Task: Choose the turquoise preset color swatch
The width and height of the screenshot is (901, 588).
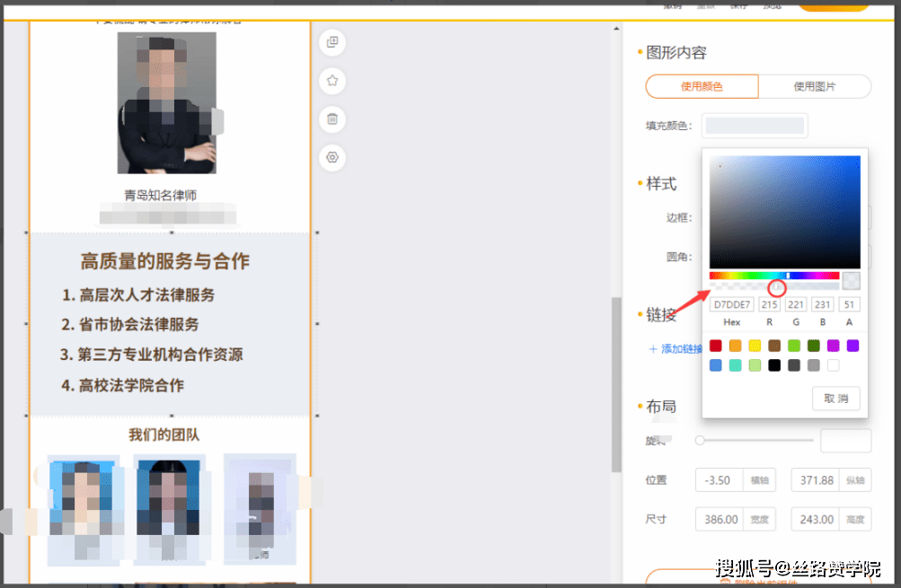Action: 735,365
